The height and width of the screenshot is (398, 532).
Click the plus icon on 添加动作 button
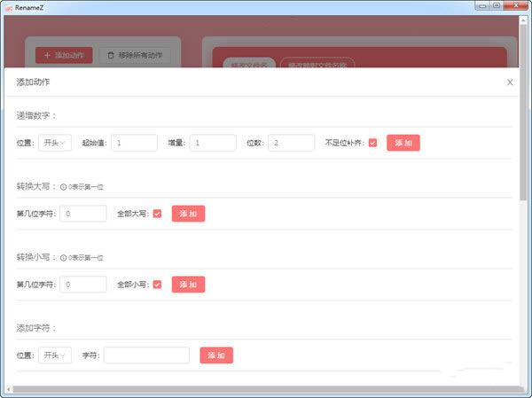(x=47, y=55)
